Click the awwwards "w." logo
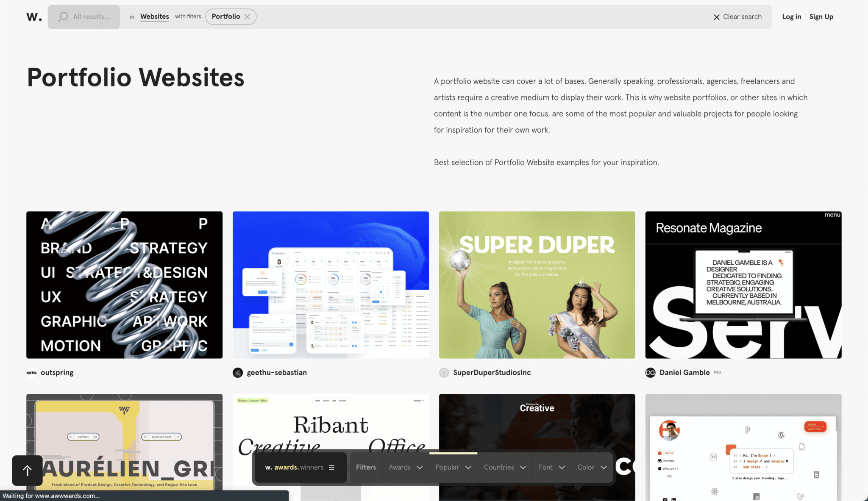 pos(33,17)
